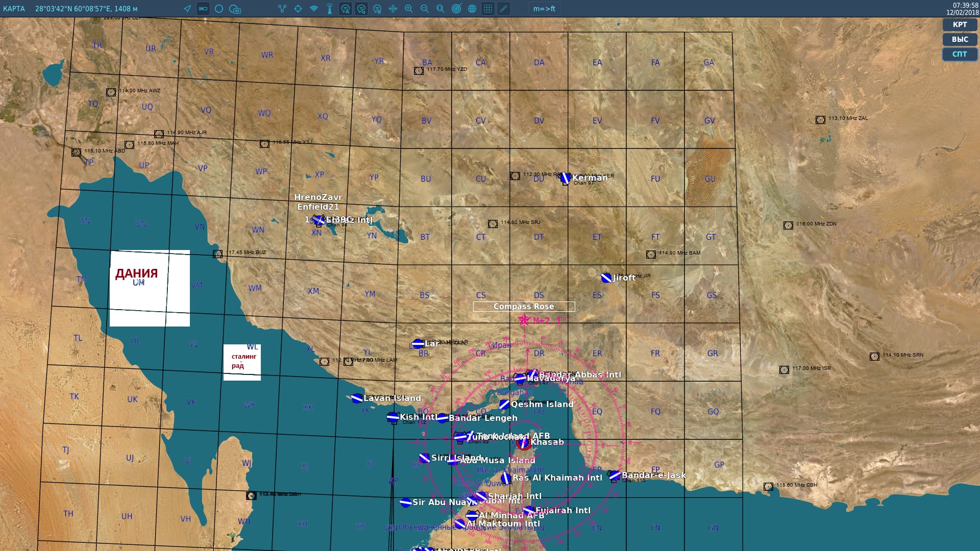Select the КРТ map mode tab
Screen dimensions: 980x551
point(959,24)
